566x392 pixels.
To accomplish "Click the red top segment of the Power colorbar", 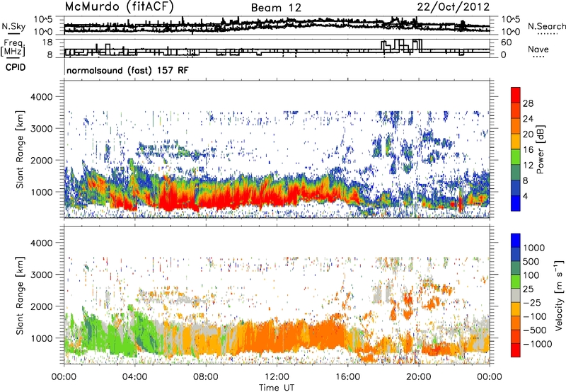I will coord(516,95).
